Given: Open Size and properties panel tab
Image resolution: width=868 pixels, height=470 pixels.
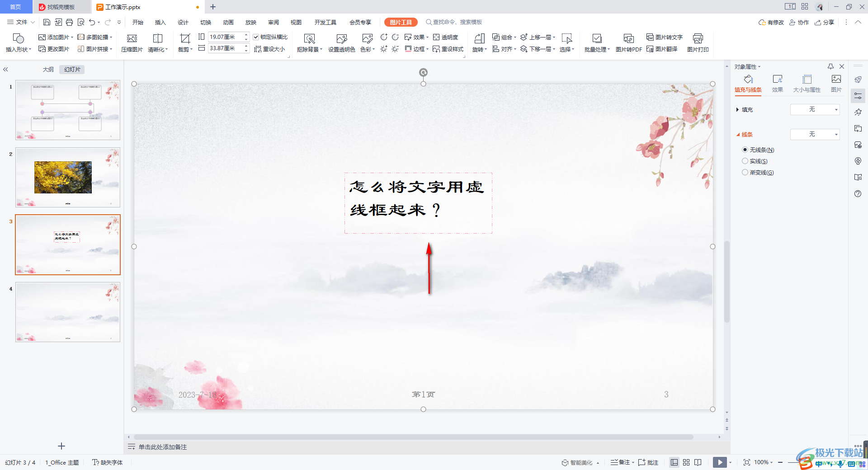Looking at the screenshot, I should coord(807,84).
